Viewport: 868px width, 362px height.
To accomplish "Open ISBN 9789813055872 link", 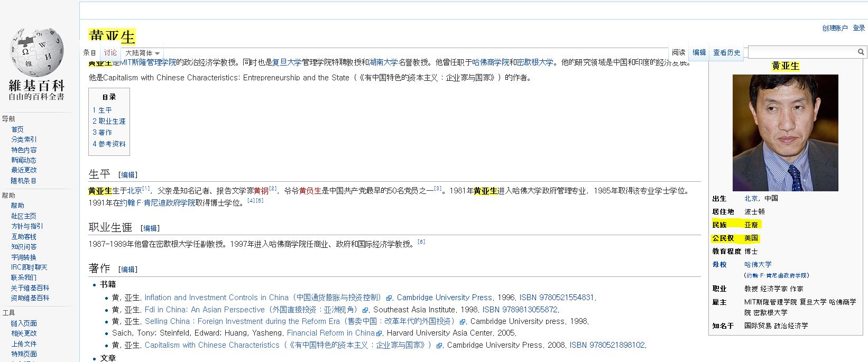I will click(x=520, y=310).
